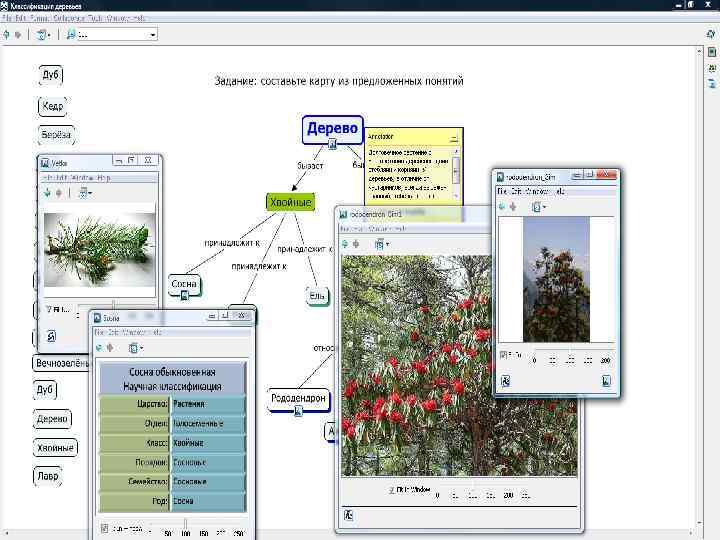Viewport: 720px width, 540px height.
Task: Select the Сосна concept node
Action: (184, 284)
